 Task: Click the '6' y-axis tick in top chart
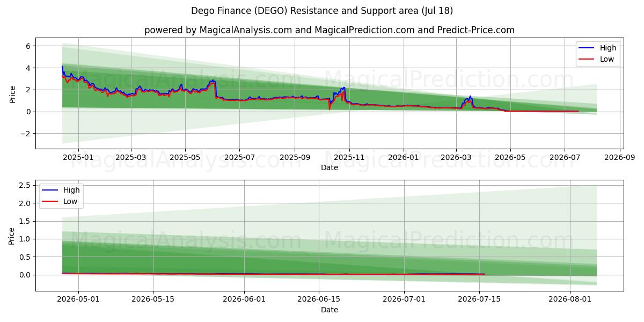click(x=30, y=46)
